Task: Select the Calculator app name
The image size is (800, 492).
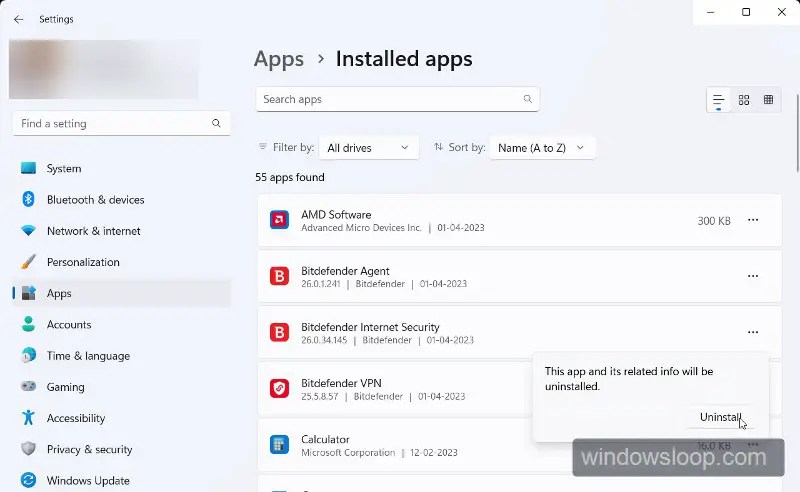Action: point(325,439)
